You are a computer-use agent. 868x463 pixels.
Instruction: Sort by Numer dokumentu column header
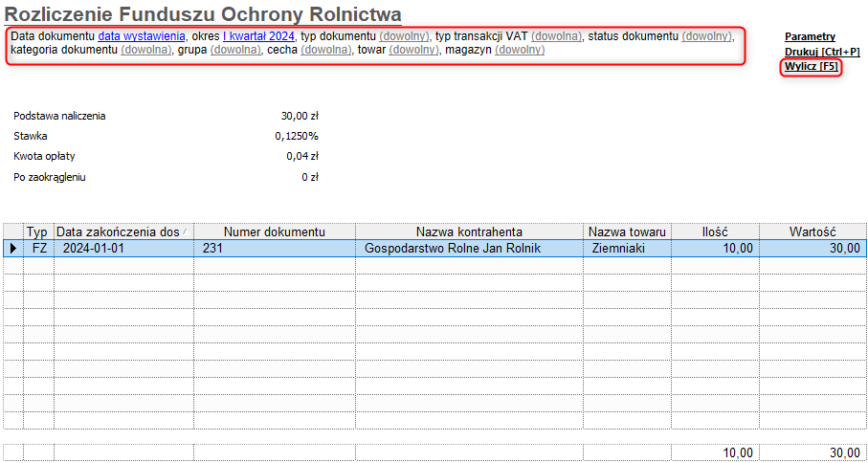coord(274,231)
